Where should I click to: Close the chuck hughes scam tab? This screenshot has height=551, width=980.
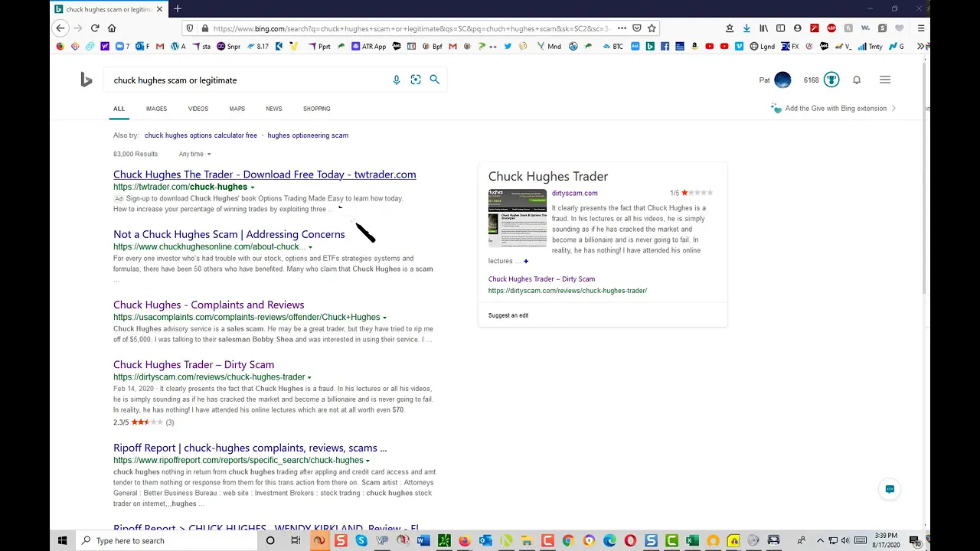[160, 9]
